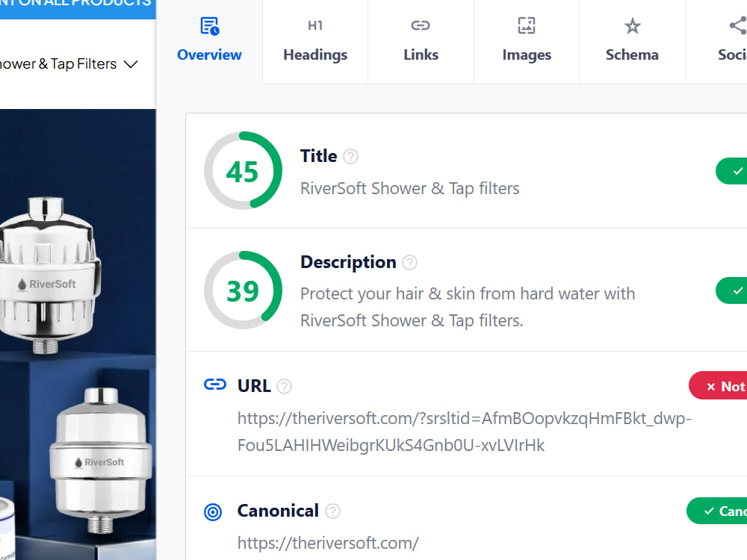Click the Images picture frame icon
Image resolution: width=747 pixels, height=560 pixels.
(x=527, y=25)
